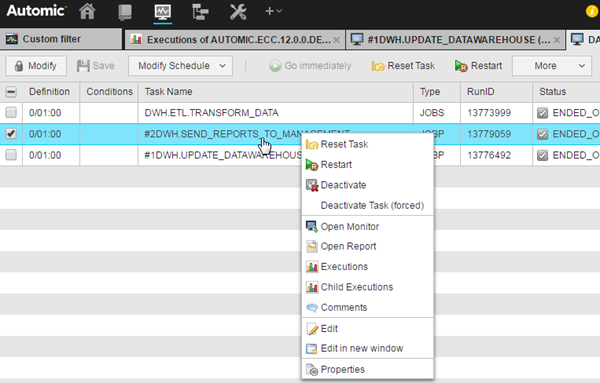Click Restart in the toolbar
This screenshot has height=383, width=600.
tap(478, 66)
